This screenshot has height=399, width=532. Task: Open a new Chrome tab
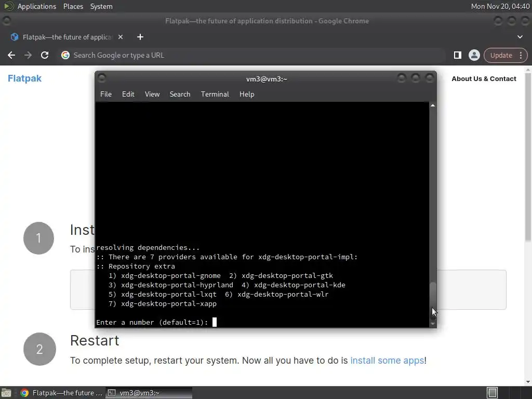(140, 37)
